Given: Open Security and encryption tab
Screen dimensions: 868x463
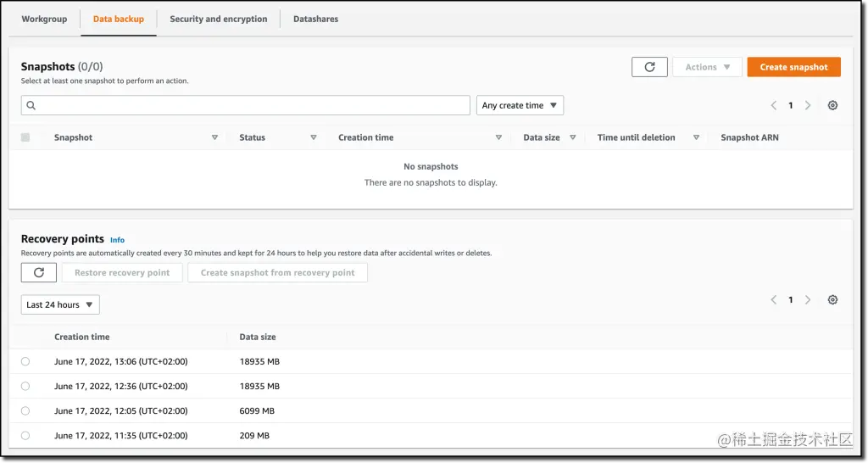Looking at the screenshot, I should coord(218,19).
